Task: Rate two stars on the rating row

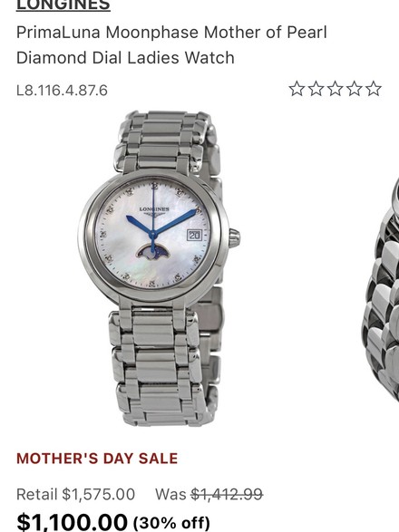Action: click(x=316, y=89)
